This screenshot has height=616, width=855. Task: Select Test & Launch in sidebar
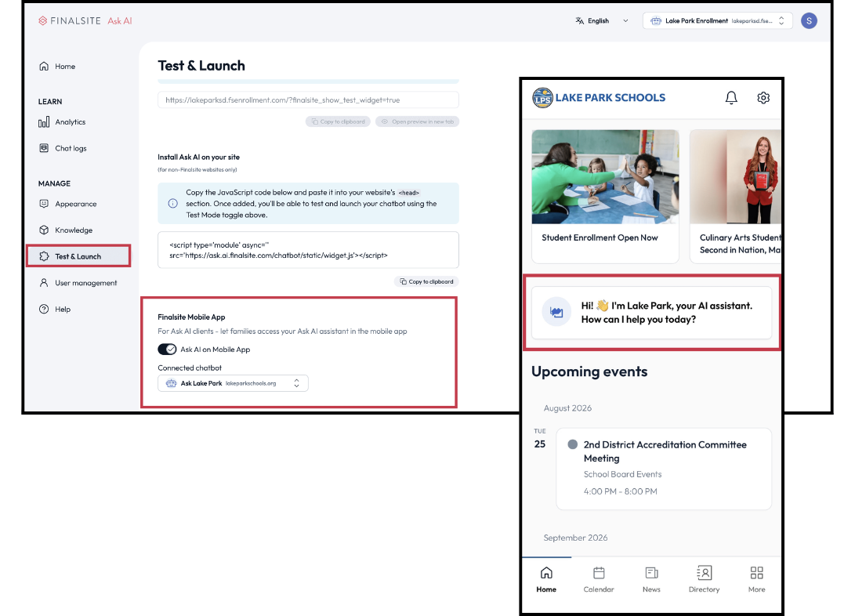78,256
